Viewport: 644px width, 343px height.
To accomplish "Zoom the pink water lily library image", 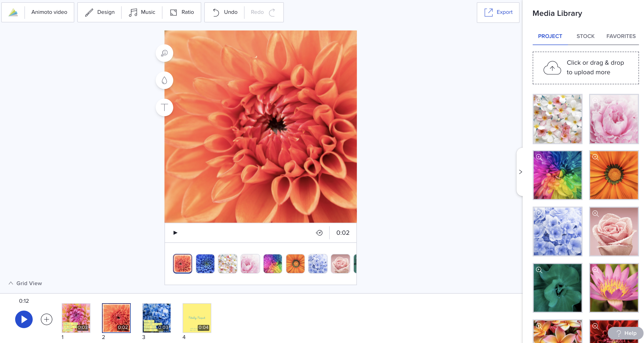I will (x=595, y=270).
